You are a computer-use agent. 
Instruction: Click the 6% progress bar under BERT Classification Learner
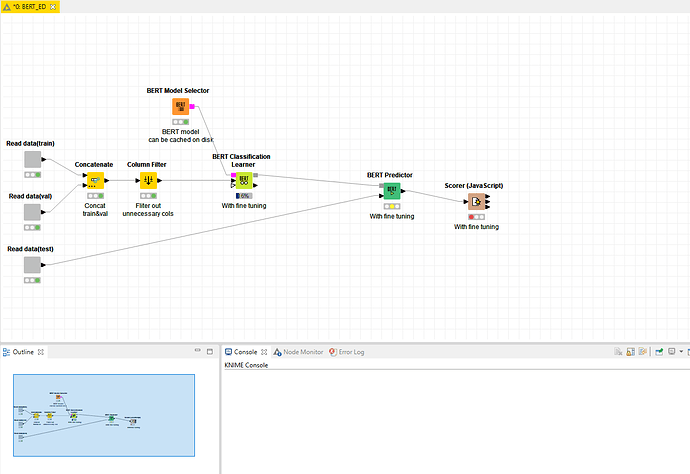[x=244, y=196]
